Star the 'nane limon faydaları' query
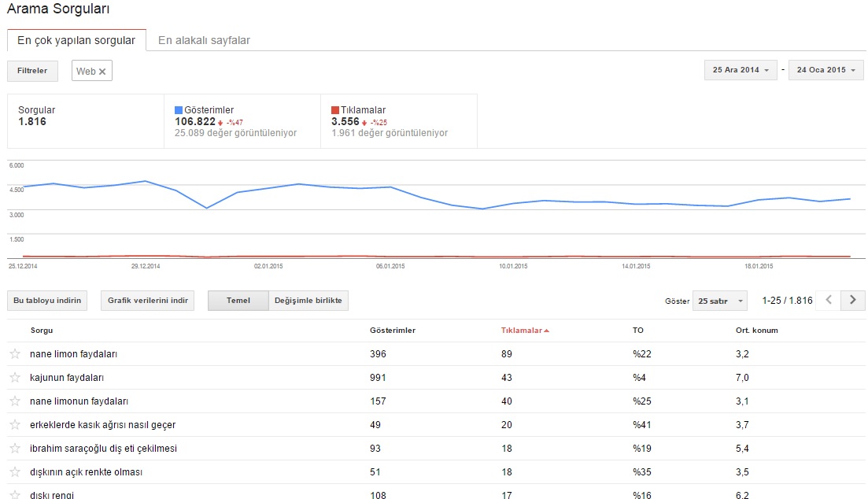This screenshot has width=868, height=499. pos(15,354)
